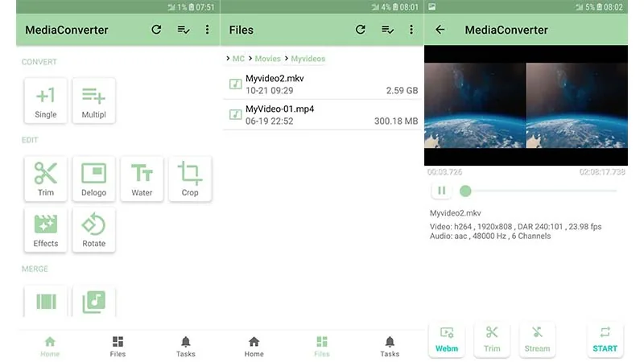The image size is (644, 362).
Task: Tap the checklist icon in Files header
Action: 387,30
